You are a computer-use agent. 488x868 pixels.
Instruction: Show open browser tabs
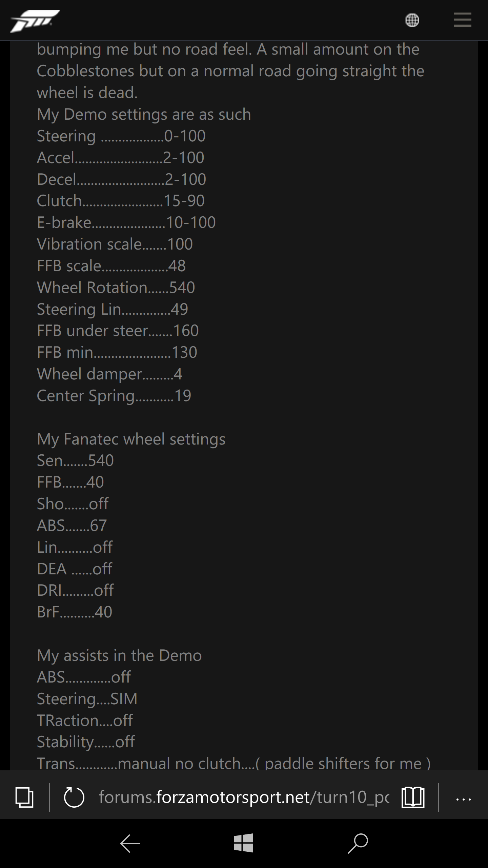24,797
